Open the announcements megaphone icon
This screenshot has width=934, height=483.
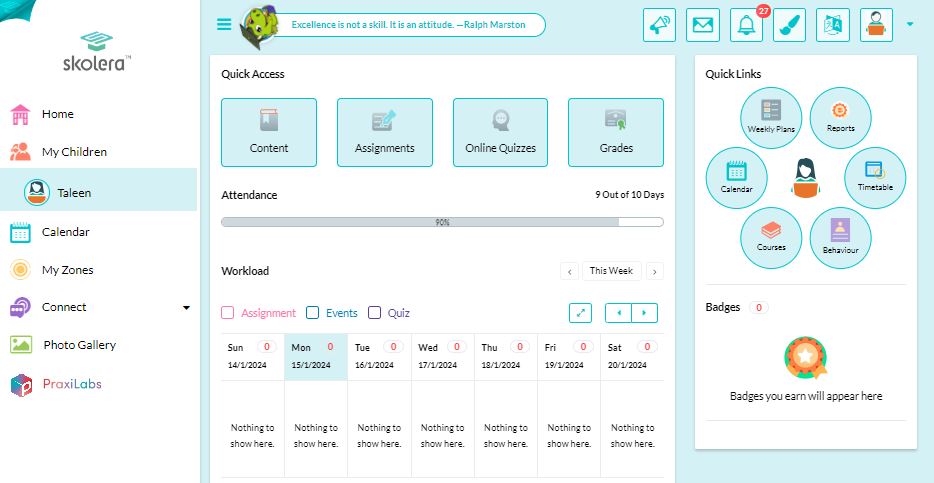click(x=659, y=25)
